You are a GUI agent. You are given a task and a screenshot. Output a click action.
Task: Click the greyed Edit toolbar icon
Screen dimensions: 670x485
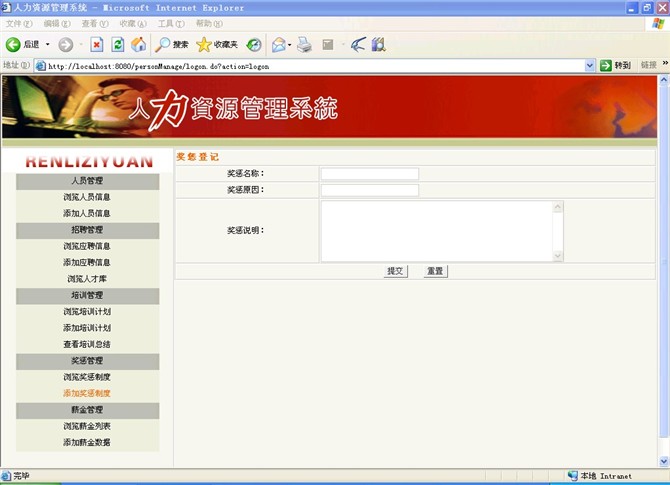tap(328, 44)
